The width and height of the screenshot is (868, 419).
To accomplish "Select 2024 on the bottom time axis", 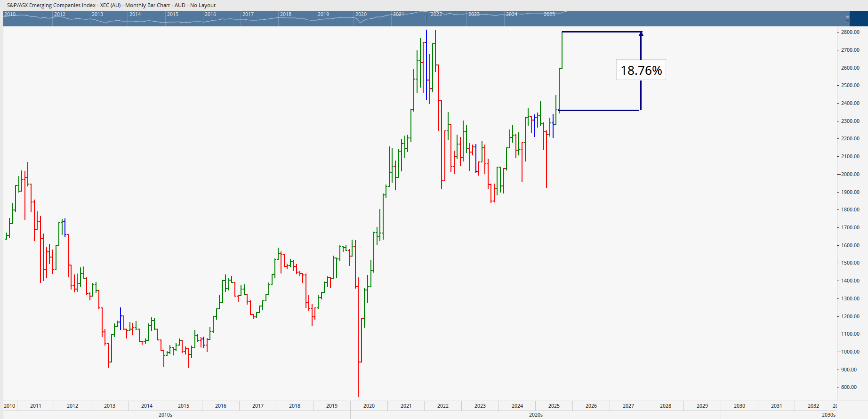I will point(517,406).
